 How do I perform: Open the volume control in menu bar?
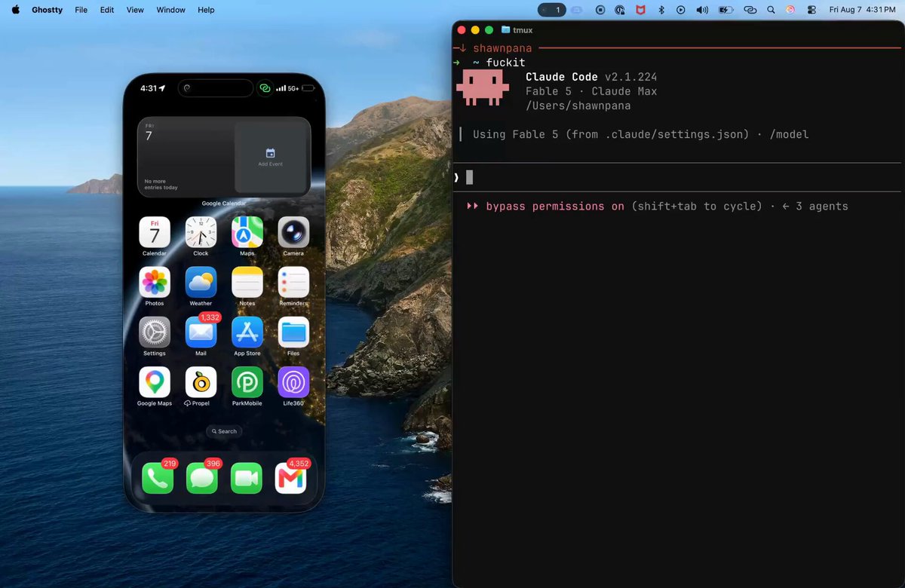(x=702, y=10)
